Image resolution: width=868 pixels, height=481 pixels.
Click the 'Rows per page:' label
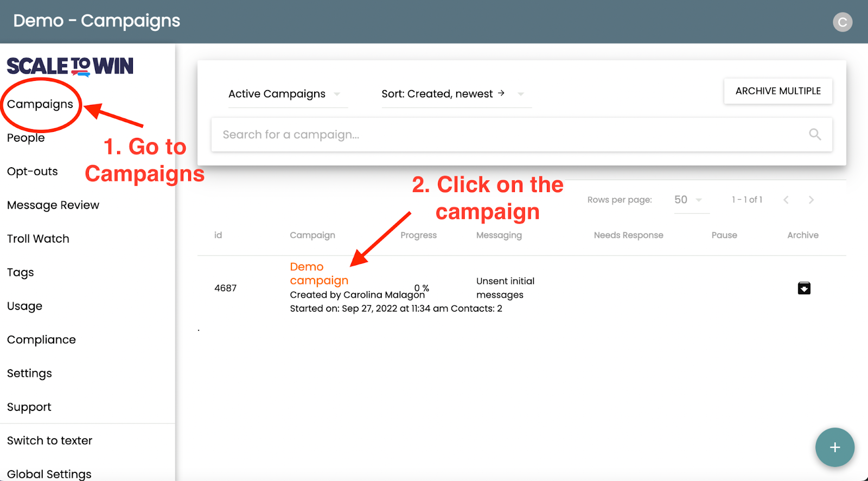click(x=620, y=200)
